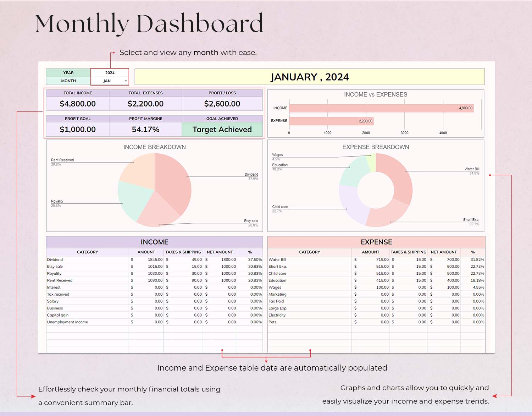Click Dividend percentage cell 37.50%
The image size is (532, 416).
coord(250,259)
